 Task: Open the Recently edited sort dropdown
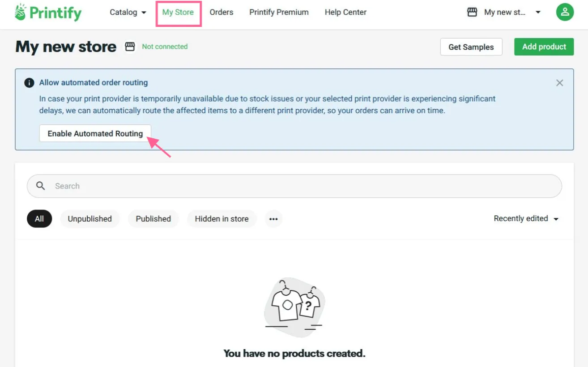point(526,218)
